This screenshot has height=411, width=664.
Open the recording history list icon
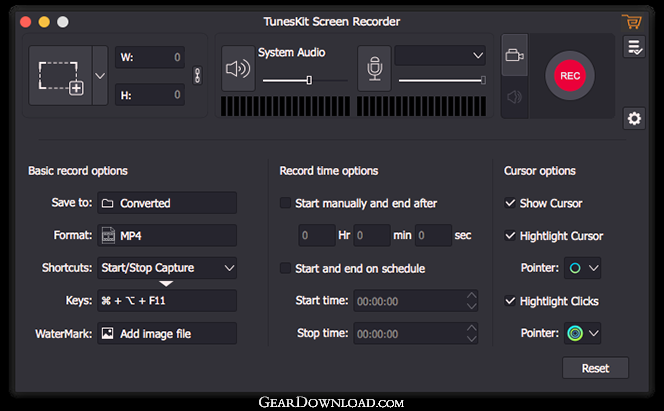pos(634,47)
